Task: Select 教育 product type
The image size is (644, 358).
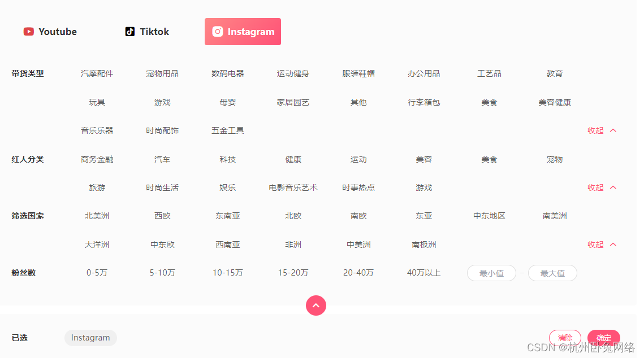Action: click(555, 73)
